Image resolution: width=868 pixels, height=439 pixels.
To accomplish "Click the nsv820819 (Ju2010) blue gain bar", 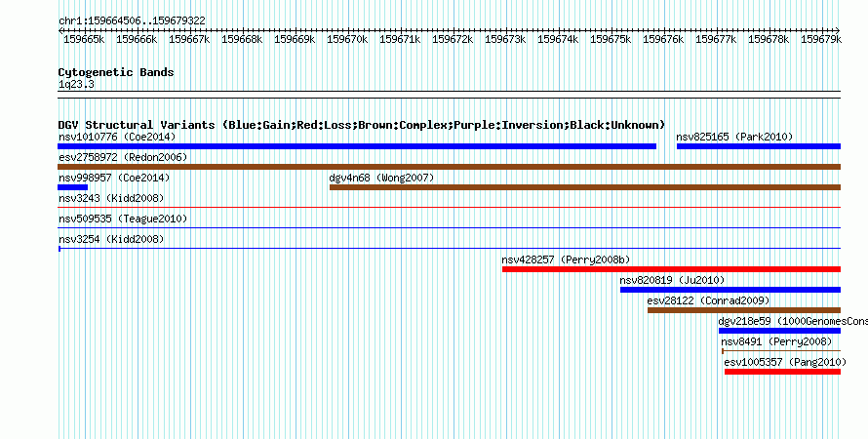I will click(x=730, y=290).
